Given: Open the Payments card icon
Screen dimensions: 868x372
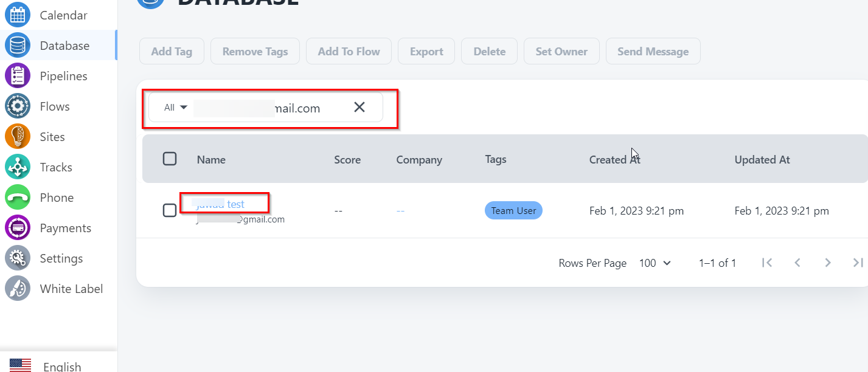Looking at the screenshot, I should pyautogui.click(x=18, y=228).
